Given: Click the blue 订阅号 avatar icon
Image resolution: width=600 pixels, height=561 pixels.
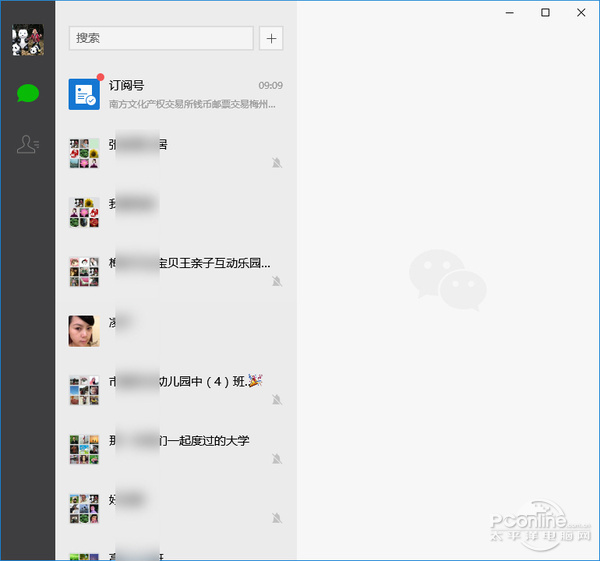Looking at the screenshot, I should coord(84,94).
